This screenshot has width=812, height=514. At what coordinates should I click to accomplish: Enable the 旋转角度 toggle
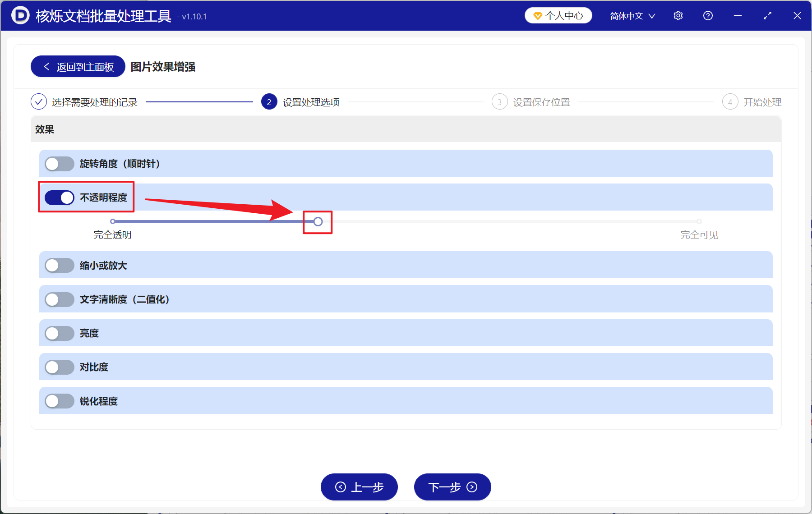[x=59, y=164]
